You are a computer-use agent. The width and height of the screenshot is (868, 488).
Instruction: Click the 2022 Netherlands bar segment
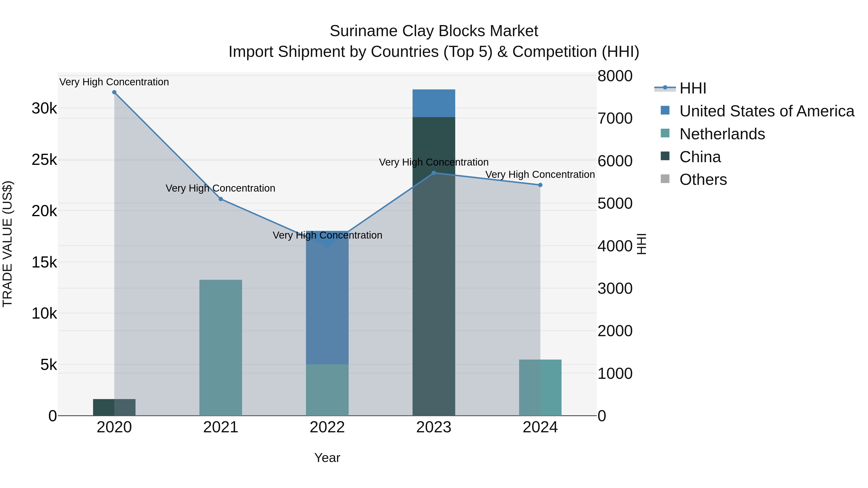327,390
